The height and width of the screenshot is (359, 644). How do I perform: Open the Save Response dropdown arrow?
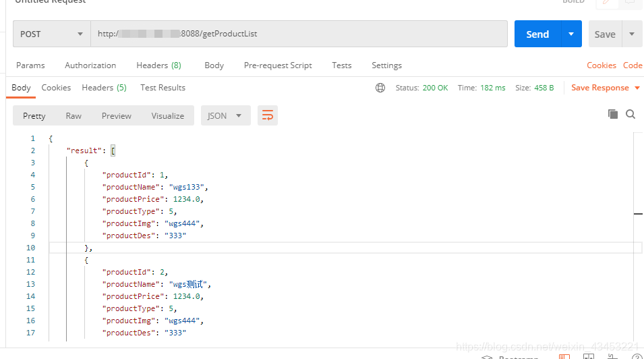point(637,88)
